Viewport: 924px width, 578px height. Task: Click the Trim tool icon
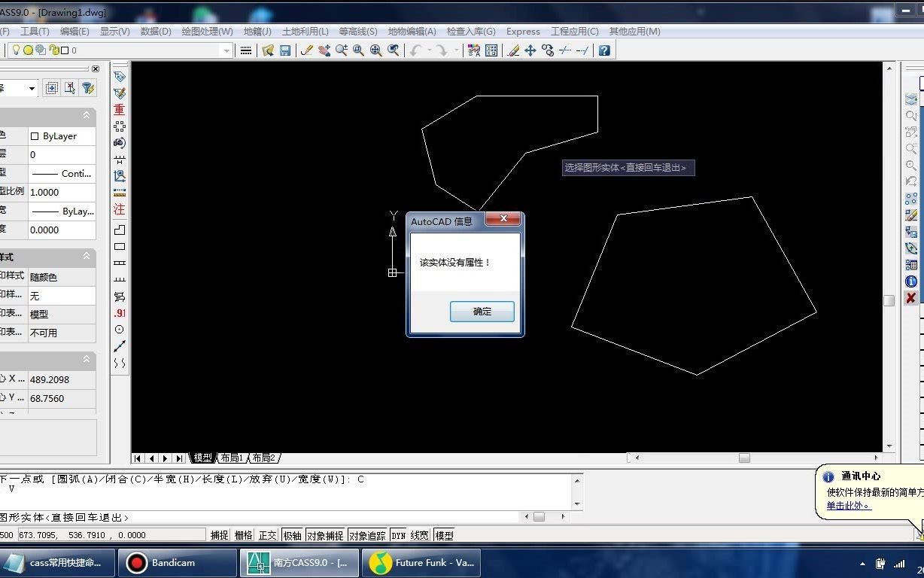pos(565,50)
